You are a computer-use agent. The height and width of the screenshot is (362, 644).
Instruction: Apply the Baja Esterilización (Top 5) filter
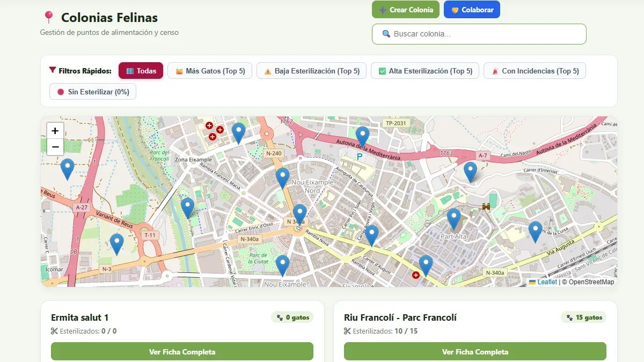click(312, 71)
